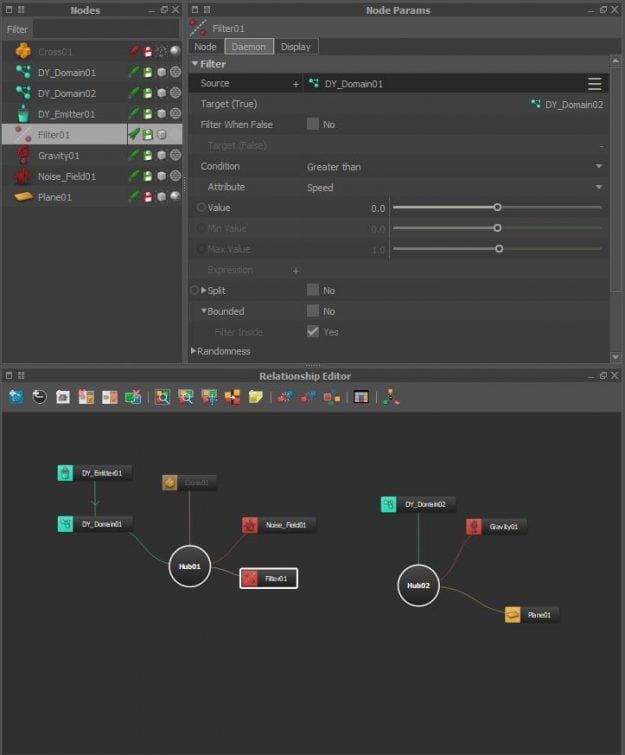Viewport: 625px width, 755px height.
Task: Click the green nodes icon with red X
Action: tap(133, 397)
